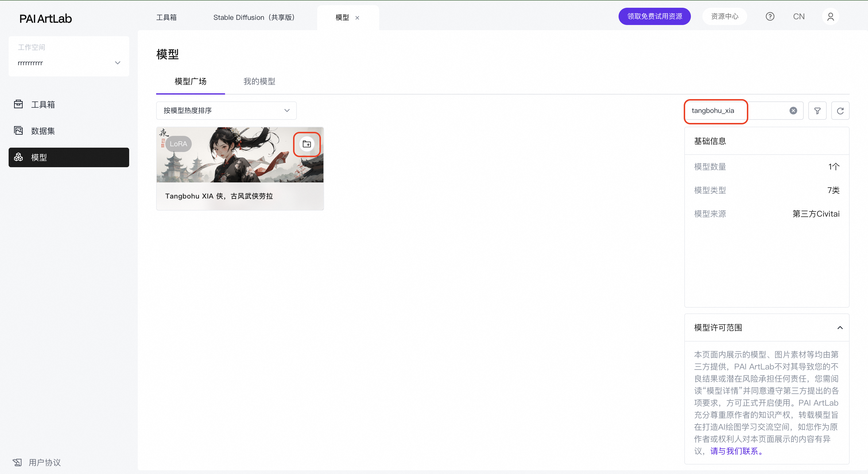This screenshot has width=868, height=474.
Task: Click the 数据集 sidebar item
Action: [x=43, y=131]
